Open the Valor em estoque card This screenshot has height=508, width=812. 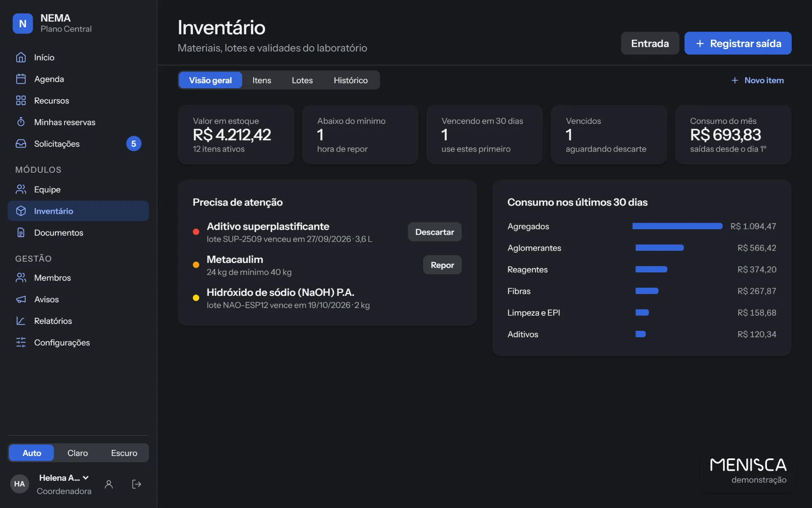click(236, 135)
